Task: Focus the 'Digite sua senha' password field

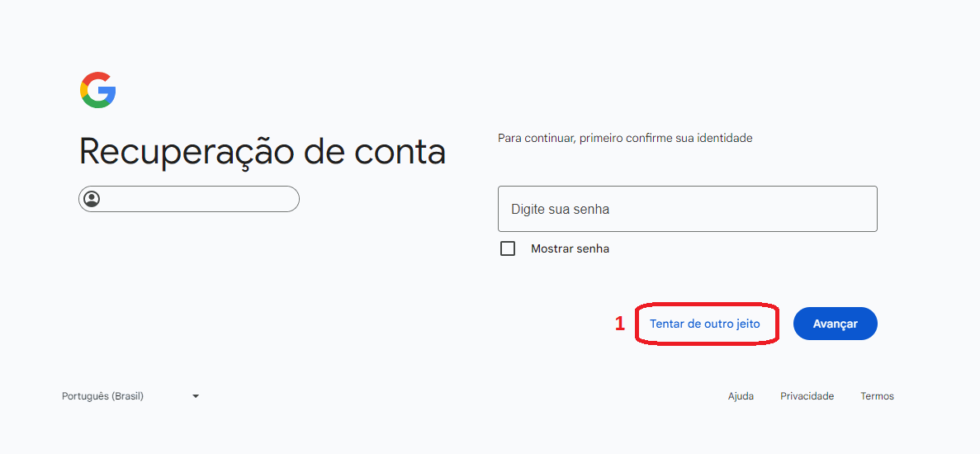Action: (687, 209)
